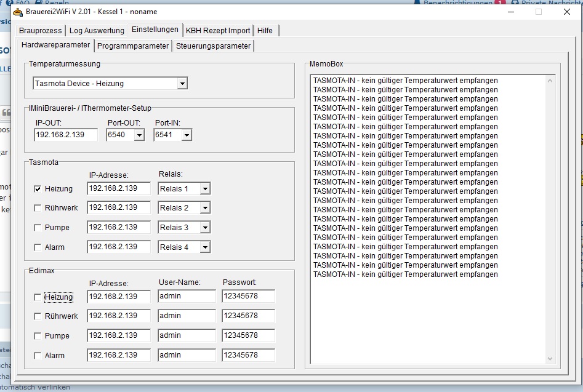Maximize the Brauerei2WiFi window
The width and height of the screenshot is (583, 392).
pyautogui.click(x=538, y=12)
